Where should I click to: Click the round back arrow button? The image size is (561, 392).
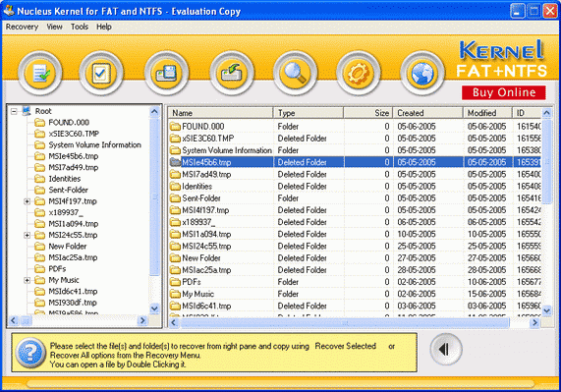[x=445, y=350]
